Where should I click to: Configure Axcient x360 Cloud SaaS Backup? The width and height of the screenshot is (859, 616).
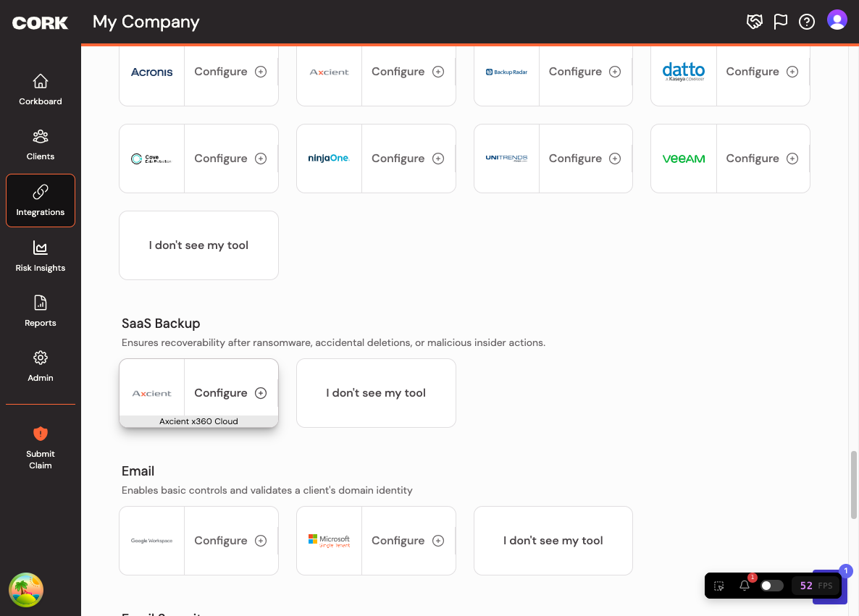point(221,393)
